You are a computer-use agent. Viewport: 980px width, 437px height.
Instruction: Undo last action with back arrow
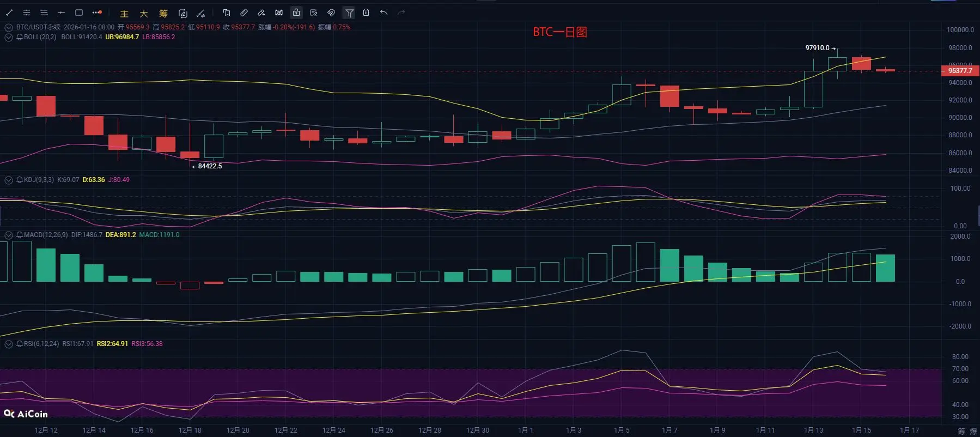(x=384, y=13)
